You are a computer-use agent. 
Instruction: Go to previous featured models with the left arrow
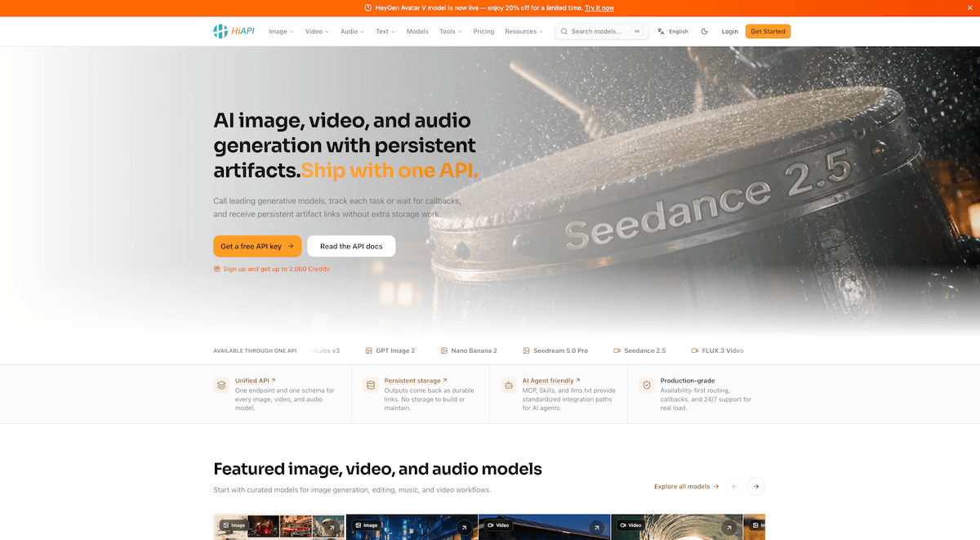point(734,486)
